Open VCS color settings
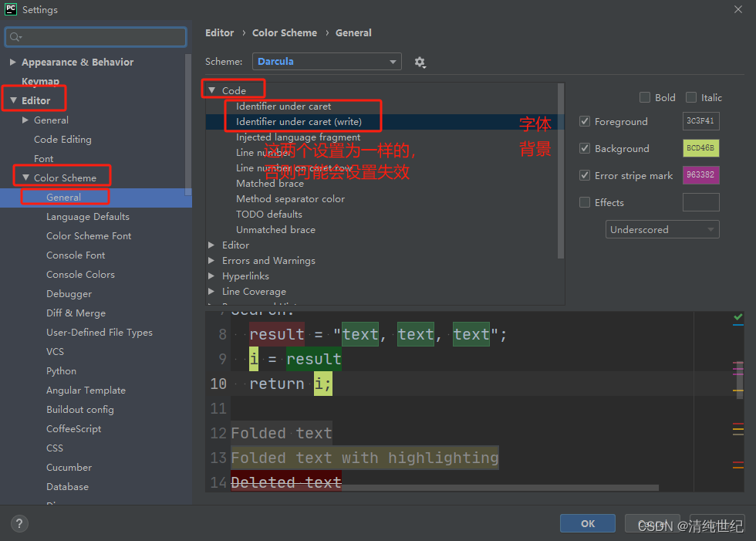 [x=55, y=351]
